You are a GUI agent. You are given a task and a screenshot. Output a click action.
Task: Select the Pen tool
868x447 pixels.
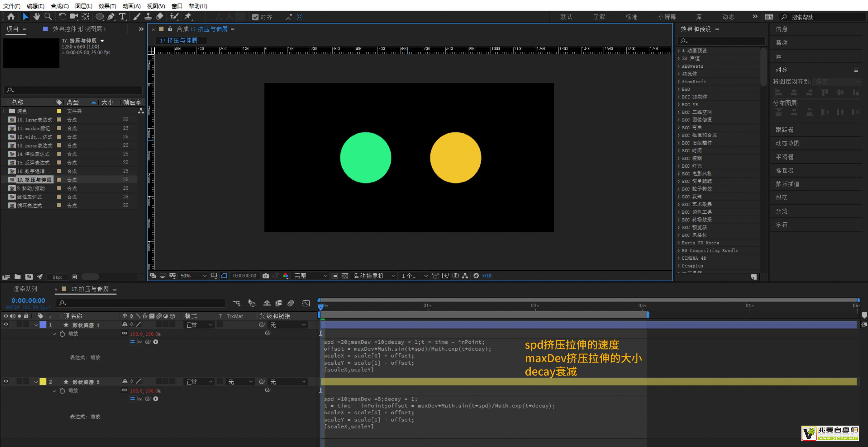pos(111,16)
